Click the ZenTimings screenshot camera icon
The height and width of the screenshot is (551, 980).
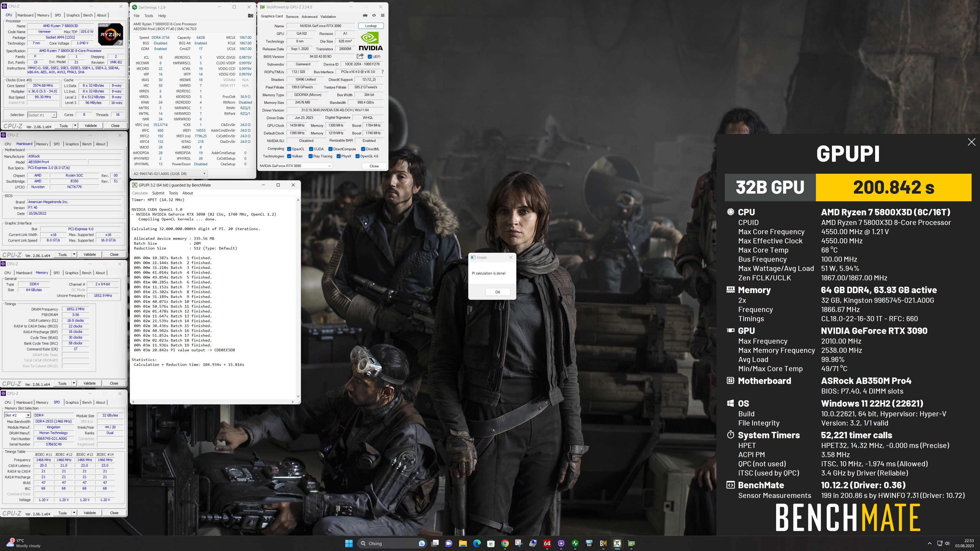point(250,16)
